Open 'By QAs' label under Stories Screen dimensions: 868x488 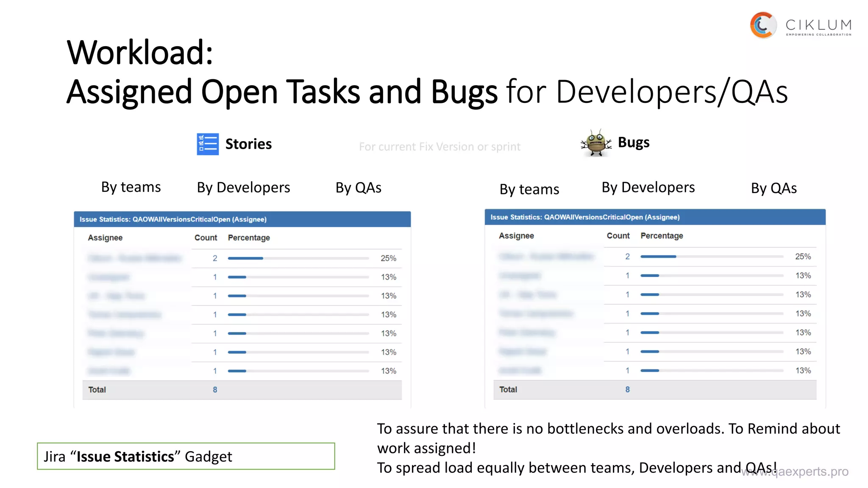[359, 188]
